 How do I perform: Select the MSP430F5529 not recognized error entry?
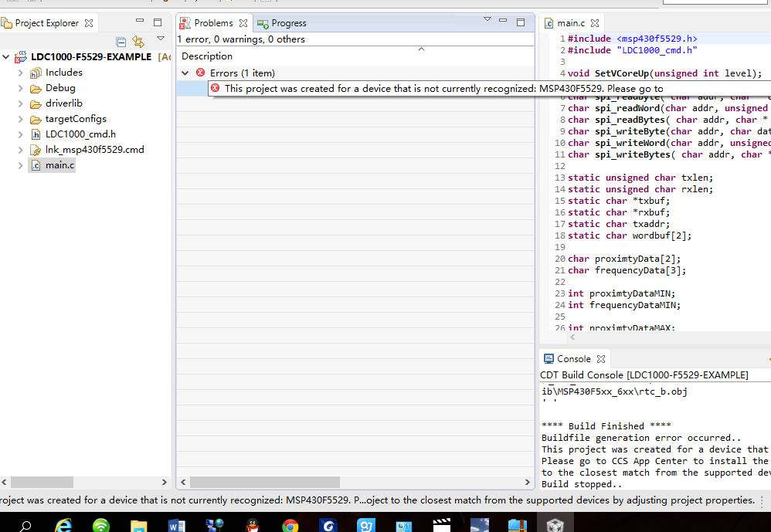click(443, 89)
